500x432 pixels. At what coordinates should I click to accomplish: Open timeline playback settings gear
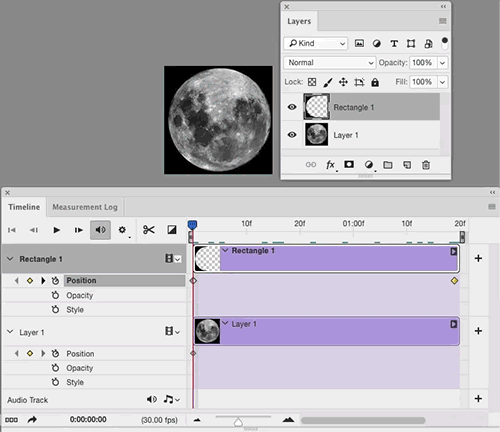coord(122,230)
